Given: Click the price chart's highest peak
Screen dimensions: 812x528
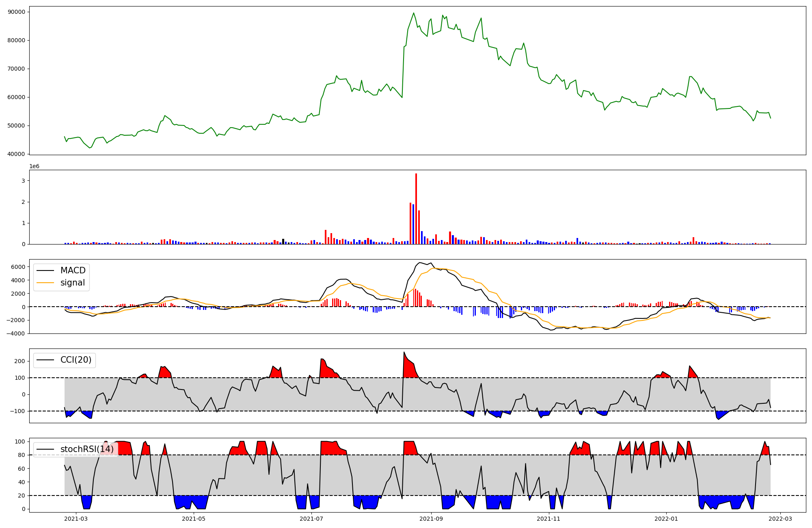Looking at the screenshot, I should [x=414, y=13].
